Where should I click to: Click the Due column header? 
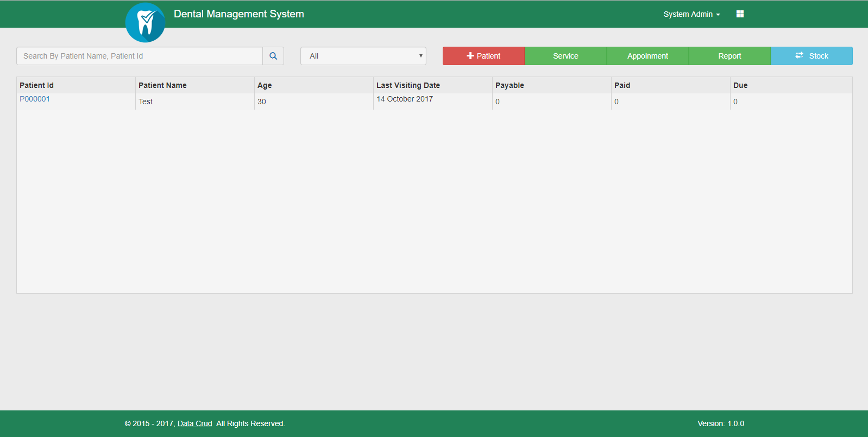[740, 85]
